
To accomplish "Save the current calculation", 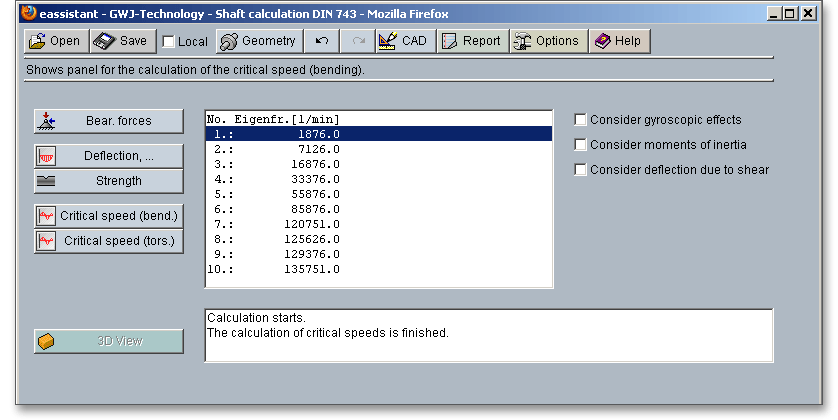I will click(121, 41).
